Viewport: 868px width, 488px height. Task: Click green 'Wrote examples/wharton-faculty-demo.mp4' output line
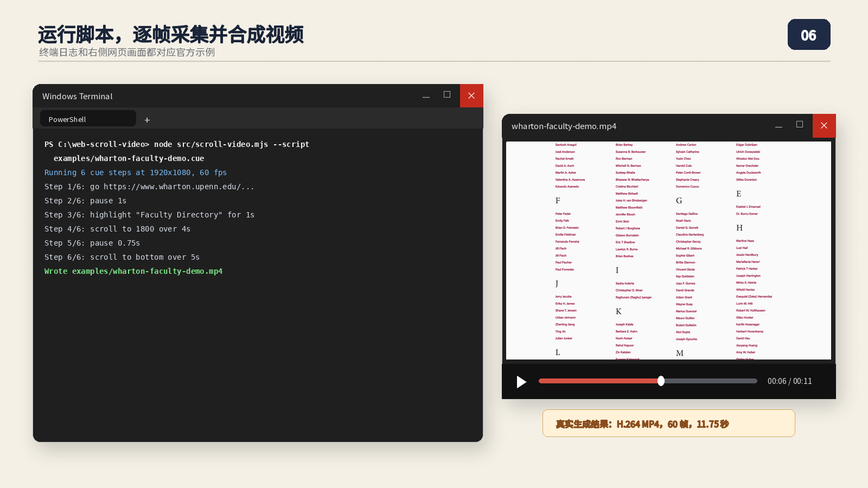tap(133, 271)
